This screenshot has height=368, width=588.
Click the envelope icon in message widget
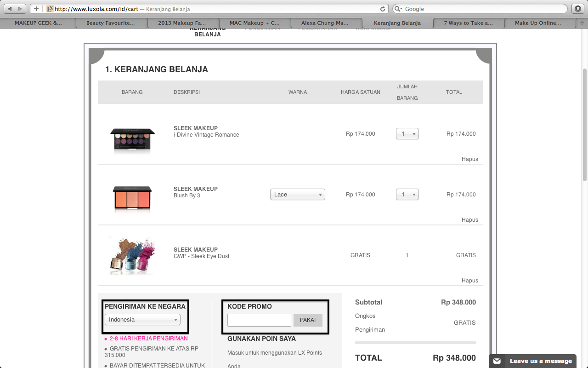tap(497, 361)
